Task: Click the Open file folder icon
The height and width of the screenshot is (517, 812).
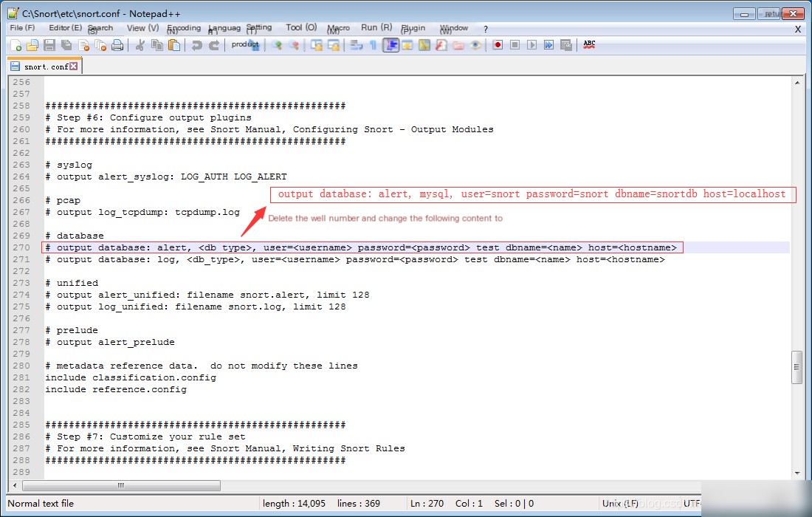Action: click(32, 46)
